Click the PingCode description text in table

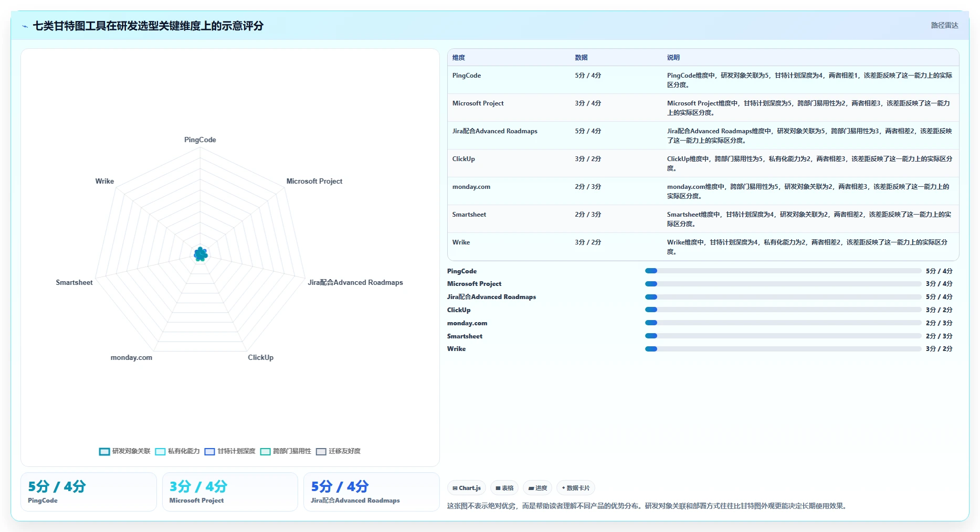(x=809, y=80)
